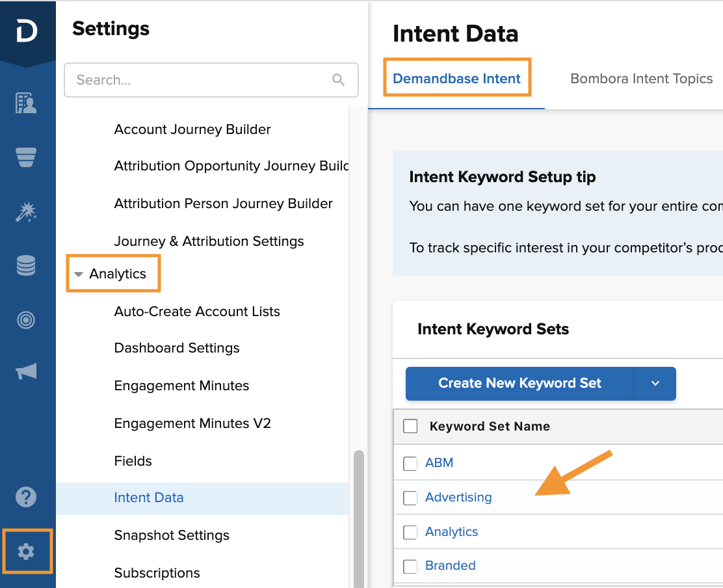Click the search magnifier icon
The width and height of the screenshot is (723, 588).
[x=339, y=80]
